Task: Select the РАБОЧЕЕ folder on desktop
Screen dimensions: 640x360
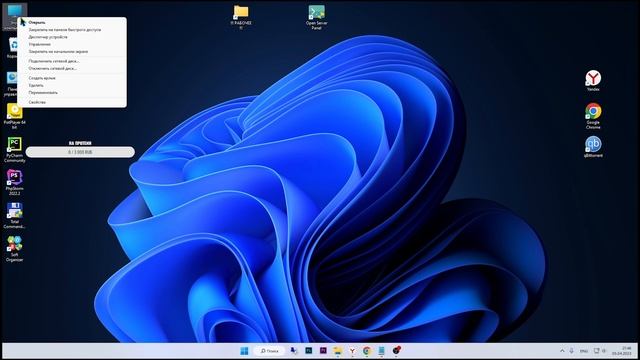Action: click(x=241, y=17)
